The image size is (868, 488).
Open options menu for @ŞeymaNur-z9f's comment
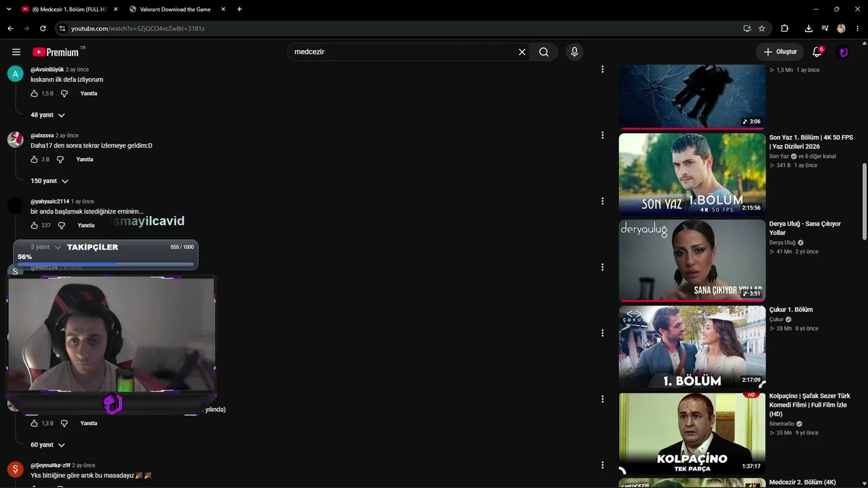point(602,465)
